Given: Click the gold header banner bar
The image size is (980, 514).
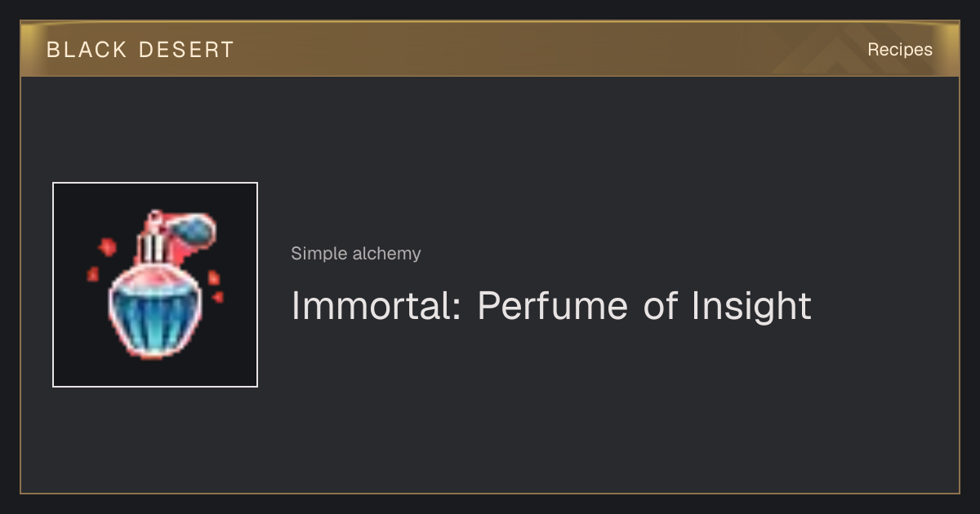Looking at the screenshot, I should click(490, 49).
